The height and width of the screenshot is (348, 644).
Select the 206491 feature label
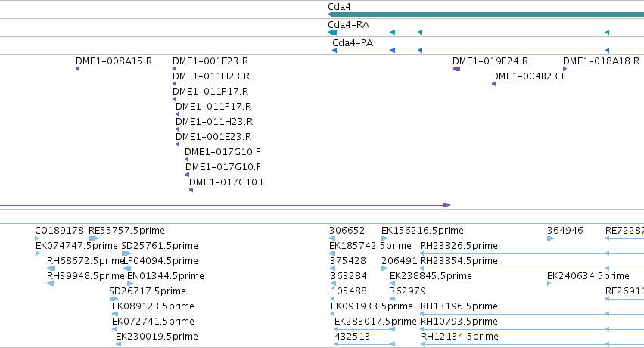(400, 261)
